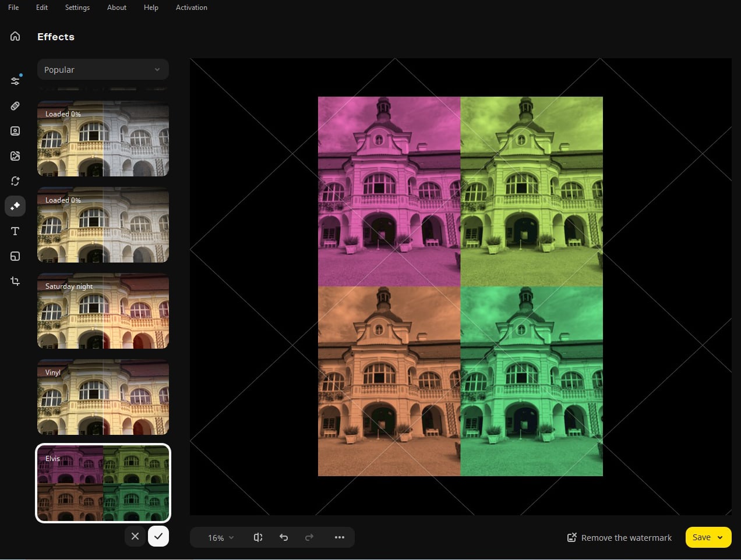Screen dimensions: 741x560
Task: Open the Settings menu
Action: click(x=77, y=8)
